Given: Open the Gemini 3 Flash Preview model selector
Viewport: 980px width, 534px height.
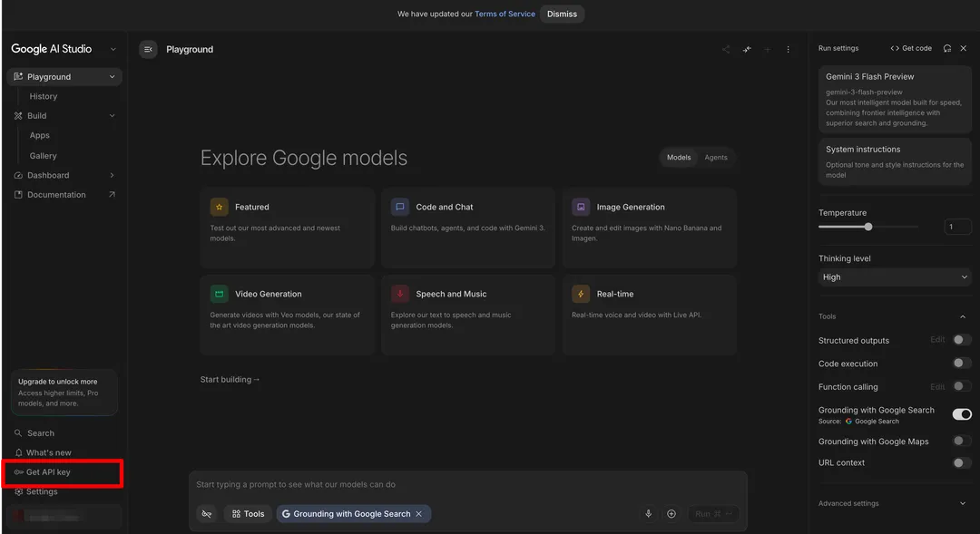Looking at the screenshot, I should tap(895, 100).
